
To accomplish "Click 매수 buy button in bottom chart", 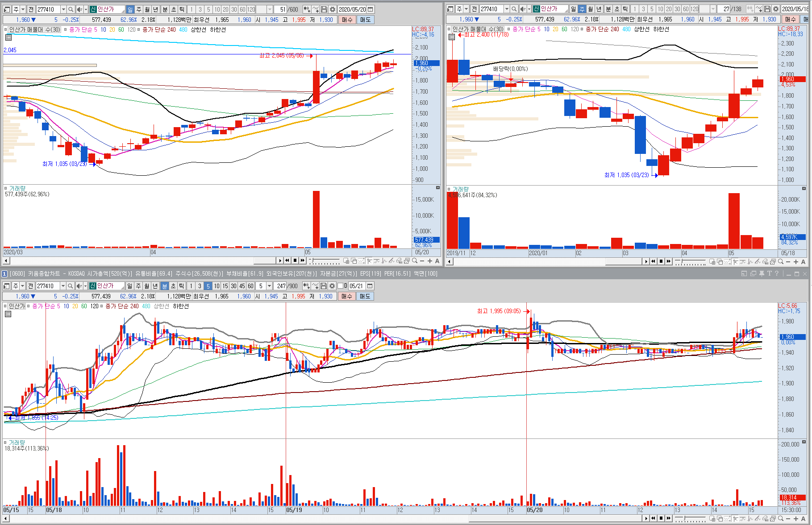I will 347,296.
